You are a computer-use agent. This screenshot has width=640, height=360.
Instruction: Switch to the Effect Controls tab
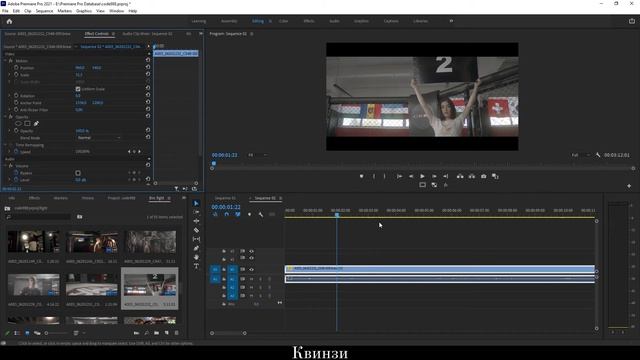point(97,34)
